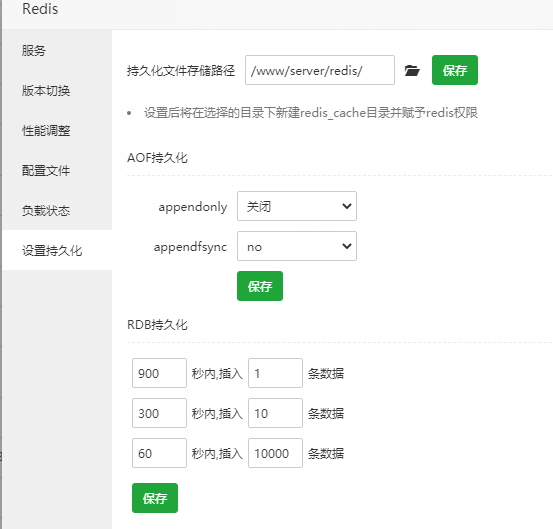Click the redis_cache directory hint text
Screen dimensions: 553x529
coord(311,113)
